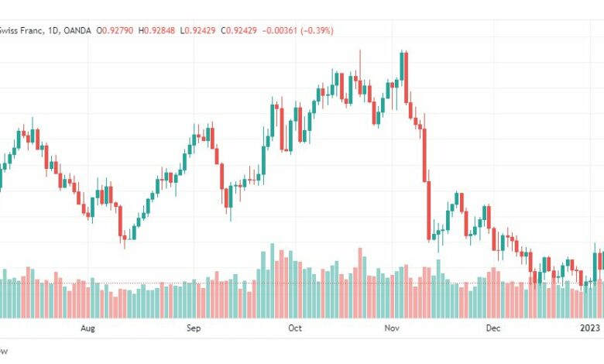Image resolution: width=604 pixels, height=364 pixels.
Task: Click the tallest green volume bar near October
Action: [273, 281]
